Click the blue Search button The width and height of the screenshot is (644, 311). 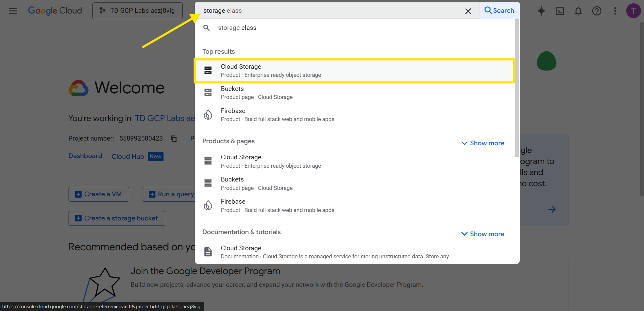(x=499, y=11)
